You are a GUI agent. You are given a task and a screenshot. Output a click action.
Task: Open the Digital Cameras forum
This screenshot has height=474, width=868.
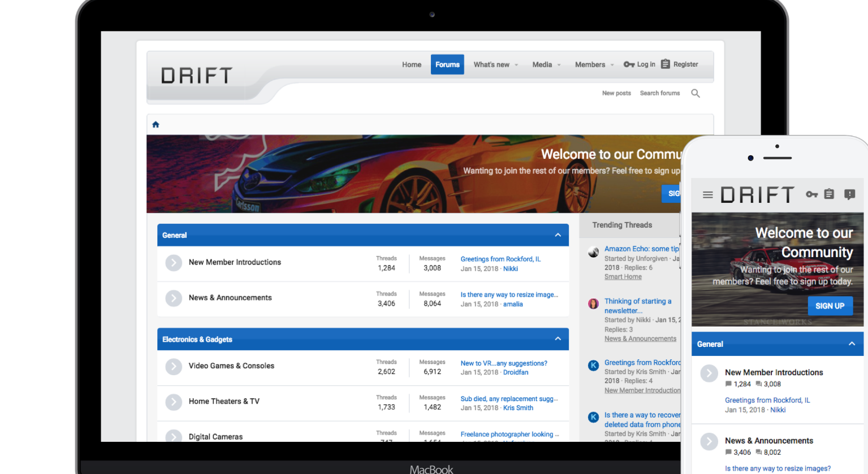215,437
